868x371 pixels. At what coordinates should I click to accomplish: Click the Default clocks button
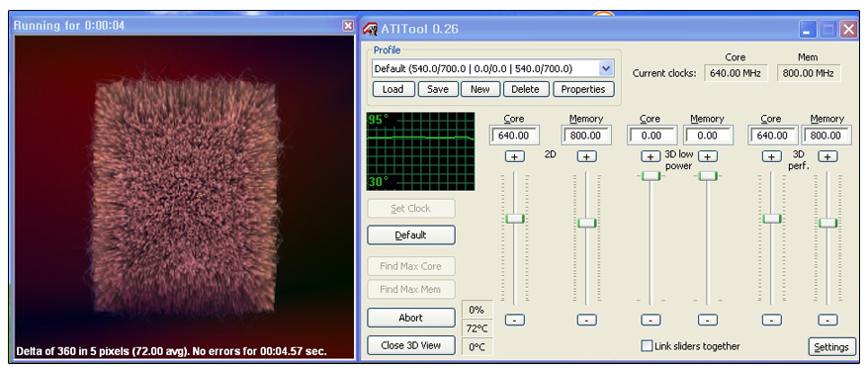point(410,234)
